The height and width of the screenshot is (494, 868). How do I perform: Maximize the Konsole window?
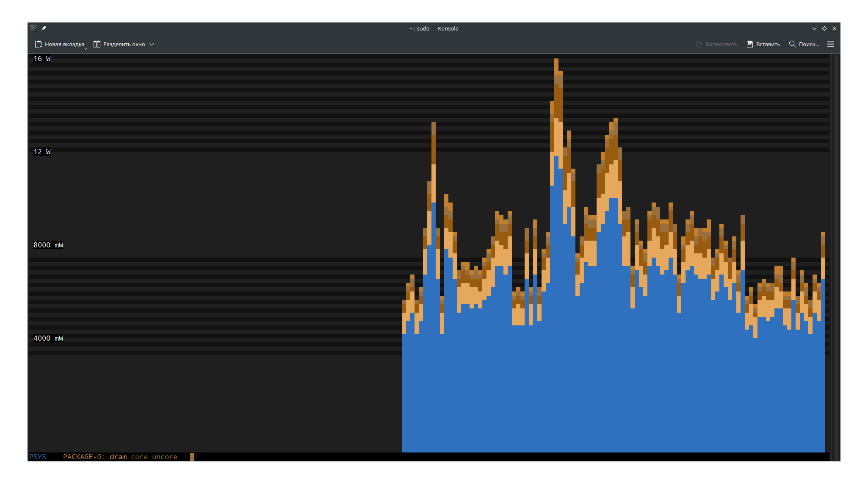coord(824,28)
